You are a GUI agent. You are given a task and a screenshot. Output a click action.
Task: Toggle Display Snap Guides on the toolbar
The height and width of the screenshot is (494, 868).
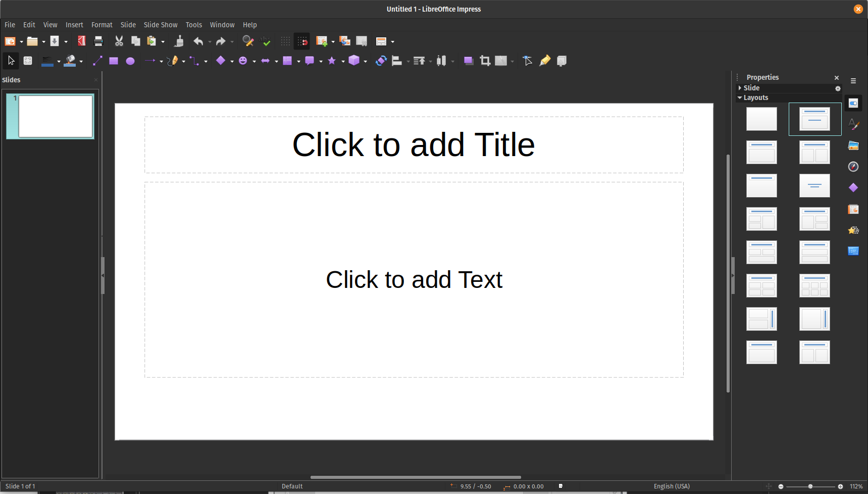[302, 41]
